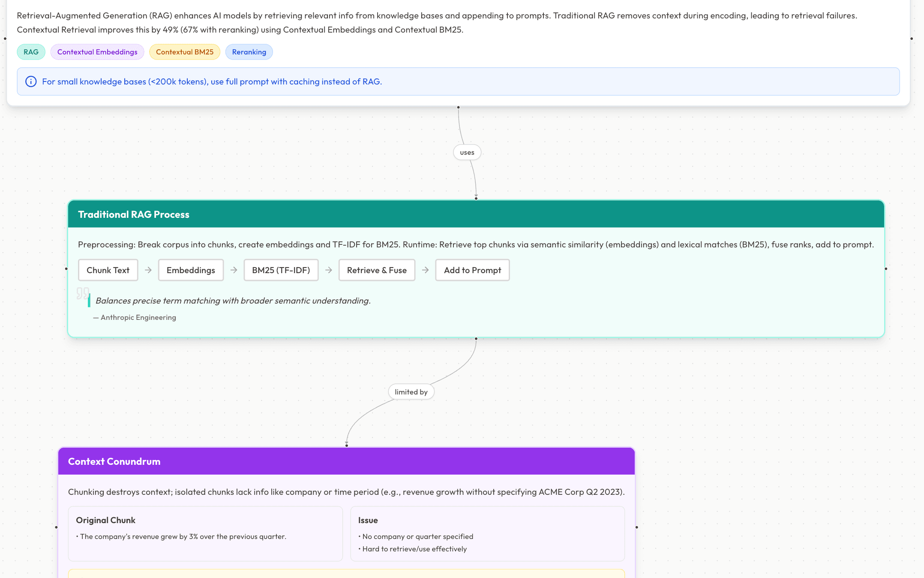Toggle the Contextual Embeddings tag
Image resolution: width=924 pixels, height=578 pixels.
click(97, 52)
